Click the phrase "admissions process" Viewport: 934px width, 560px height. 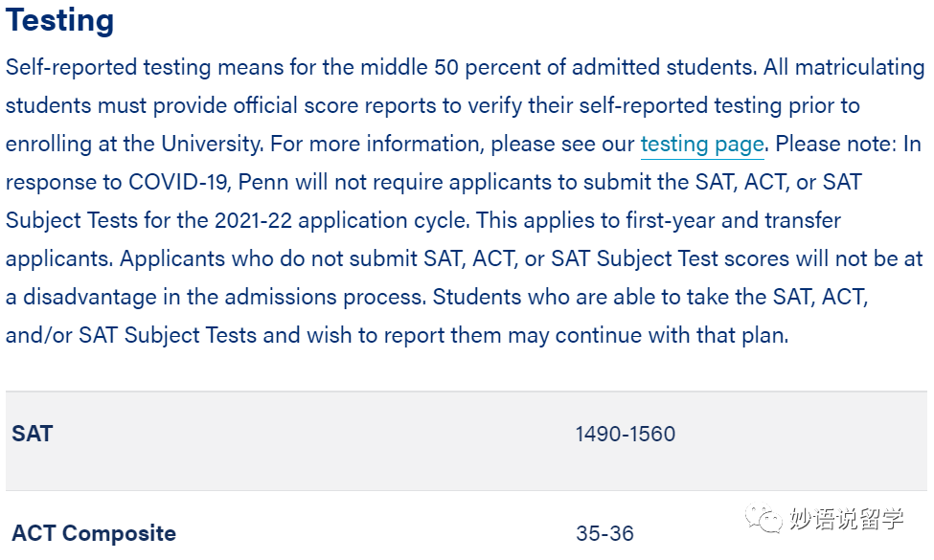[326, 297]
